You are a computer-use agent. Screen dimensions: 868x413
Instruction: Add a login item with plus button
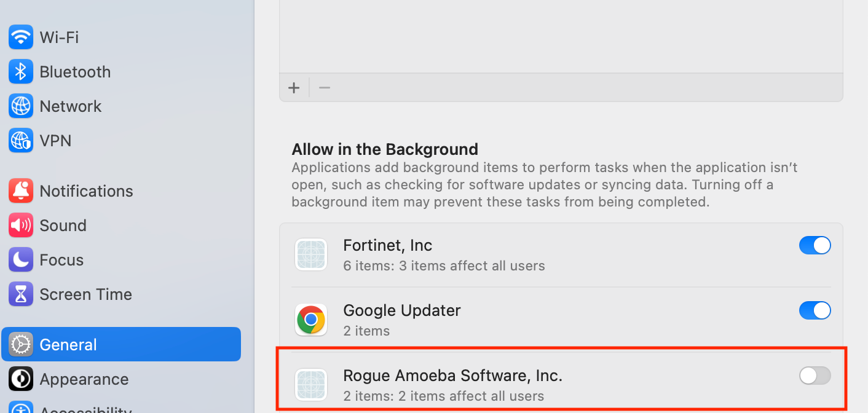pos(294,88)
